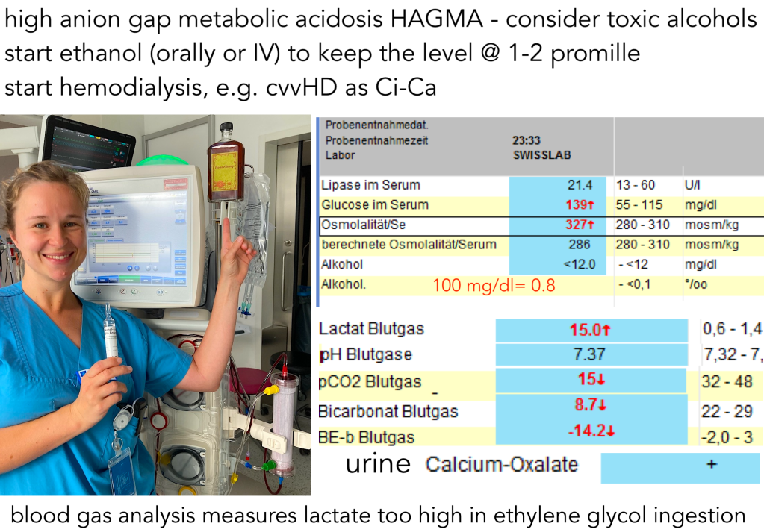Click the red text 100 mg/dl= 0.8
The image size is (764, 532).
(x=494, y=285)
